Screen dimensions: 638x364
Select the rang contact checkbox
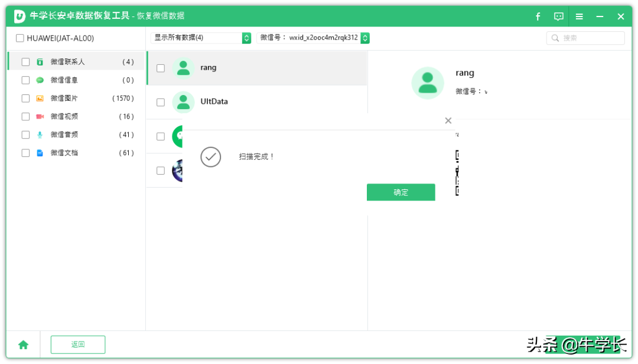pos(161,68)
